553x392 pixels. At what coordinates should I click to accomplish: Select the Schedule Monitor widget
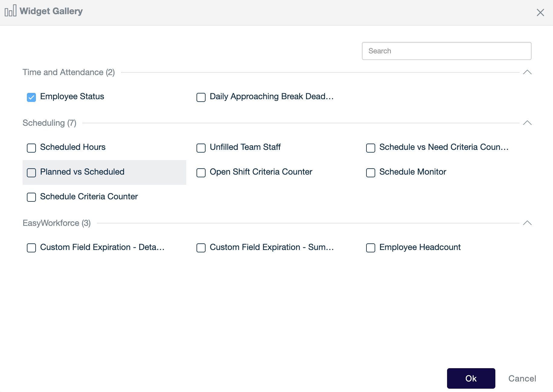(x=370, y=172)
